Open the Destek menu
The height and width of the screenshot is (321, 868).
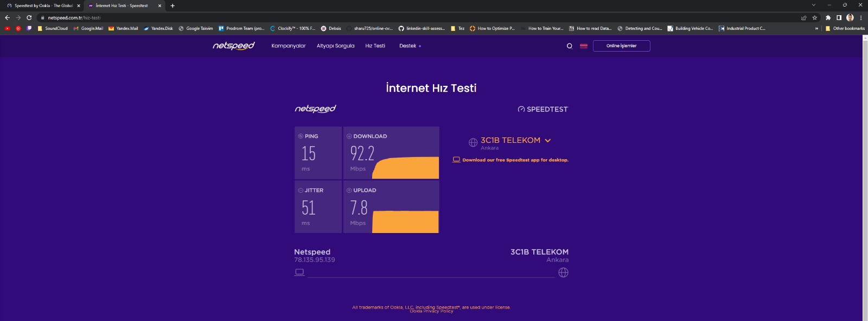(410, 46)
